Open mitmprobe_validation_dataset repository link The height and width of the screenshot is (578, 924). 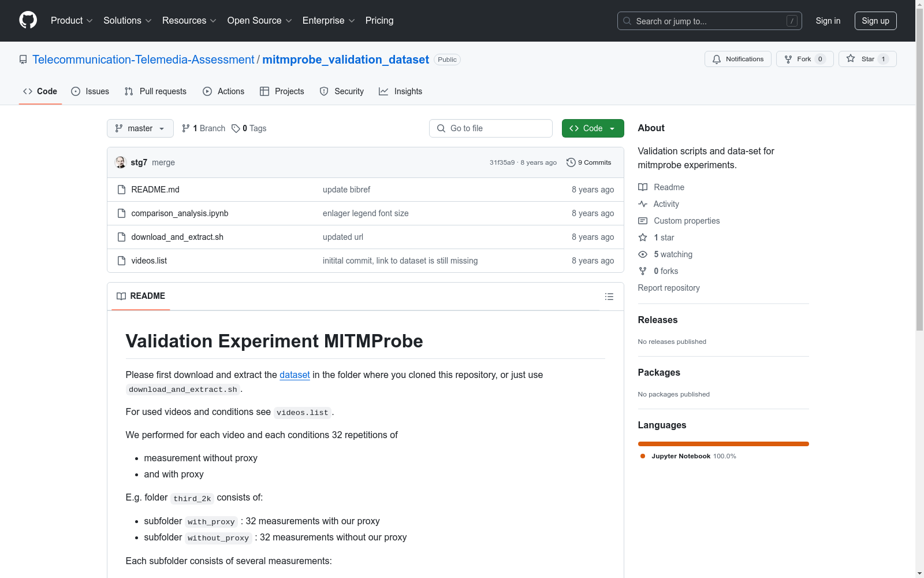click(345, 60)
